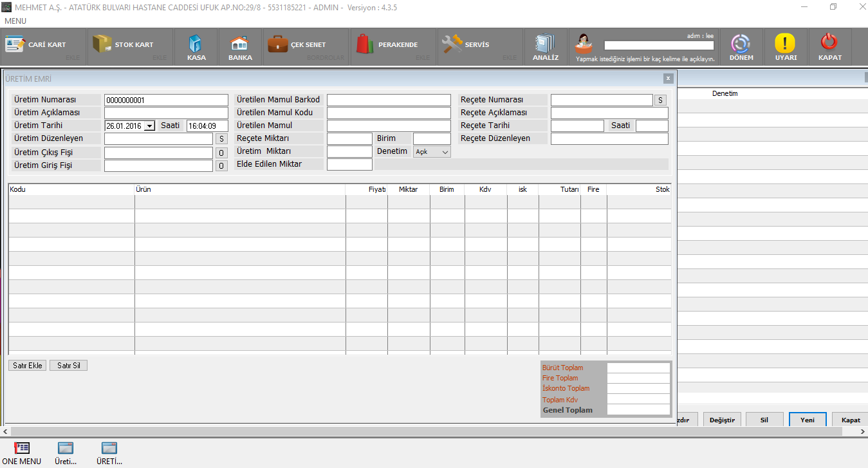Expand the Üretim Tarihi date dropdown

[150, 126]
